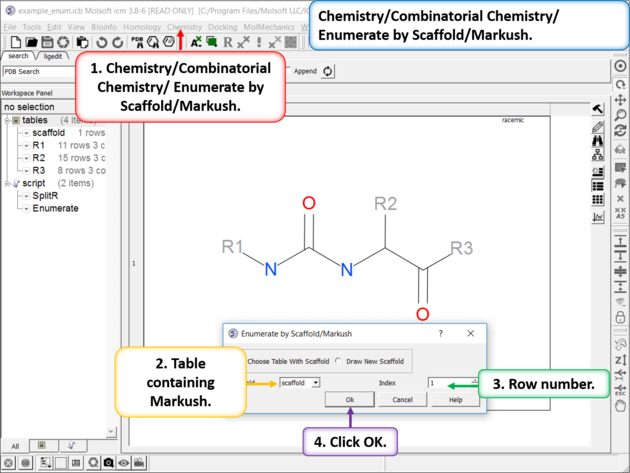Click the new file icon in toolbar
The width and height of the screenshot is (630, 473).
pyautogui.click(x=17, y=42)
